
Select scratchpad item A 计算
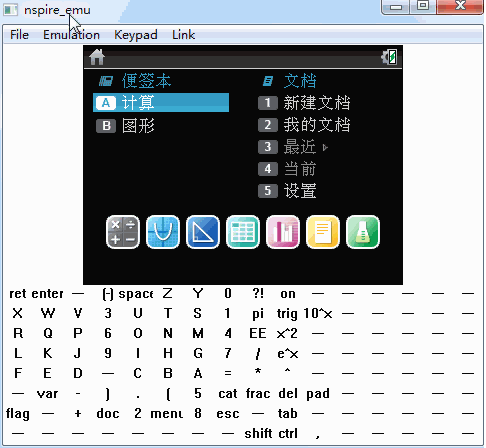point(161,102)
